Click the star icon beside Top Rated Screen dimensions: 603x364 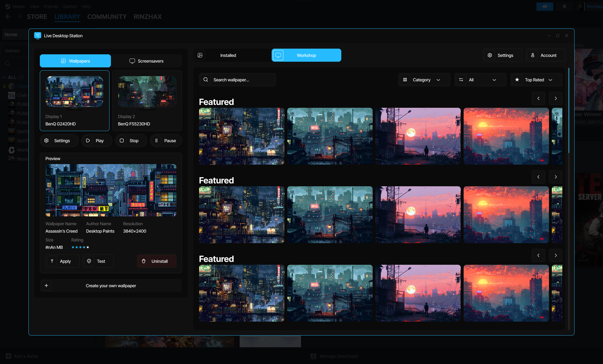click(517, 80)
